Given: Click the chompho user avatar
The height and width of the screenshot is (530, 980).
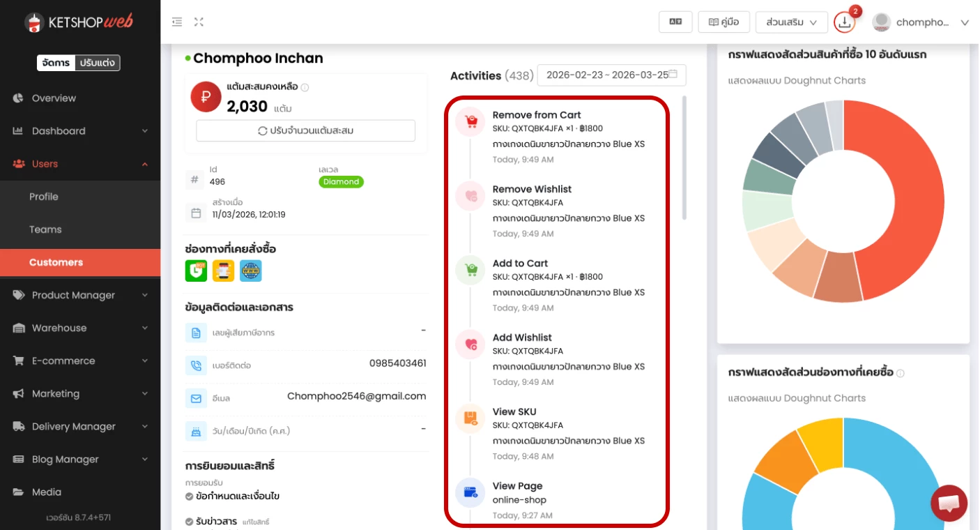Looking at the screenshot, I should pos(882,22).
